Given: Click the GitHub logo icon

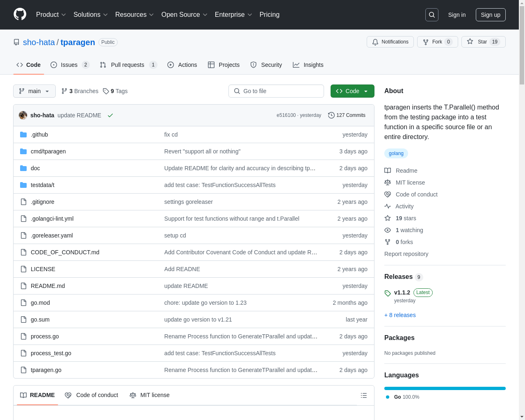Looking at the screenshot, I should (x=20, y=14).
